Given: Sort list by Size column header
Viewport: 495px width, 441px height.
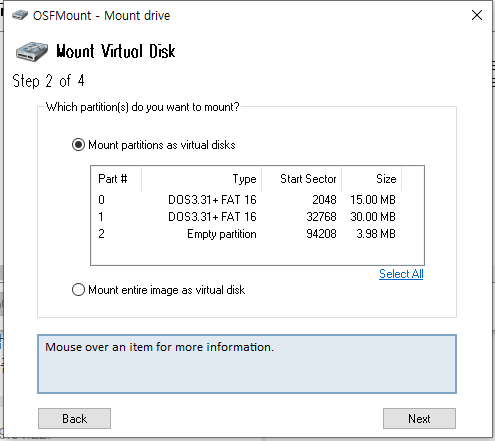Looking at the screenshot, I should (372, 179).
